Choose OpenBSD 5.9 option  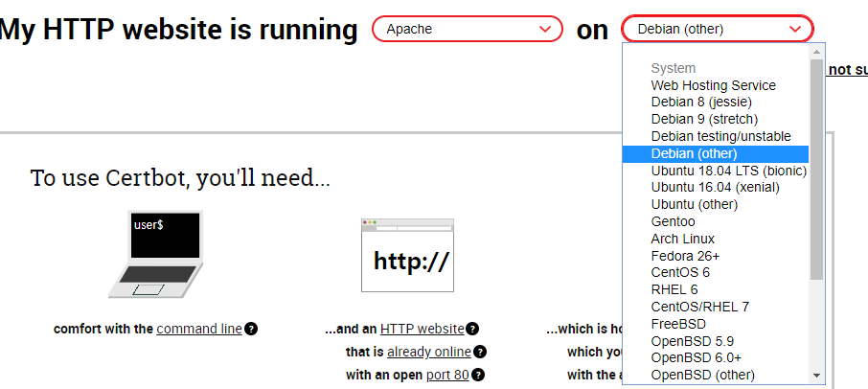[716, 341]
